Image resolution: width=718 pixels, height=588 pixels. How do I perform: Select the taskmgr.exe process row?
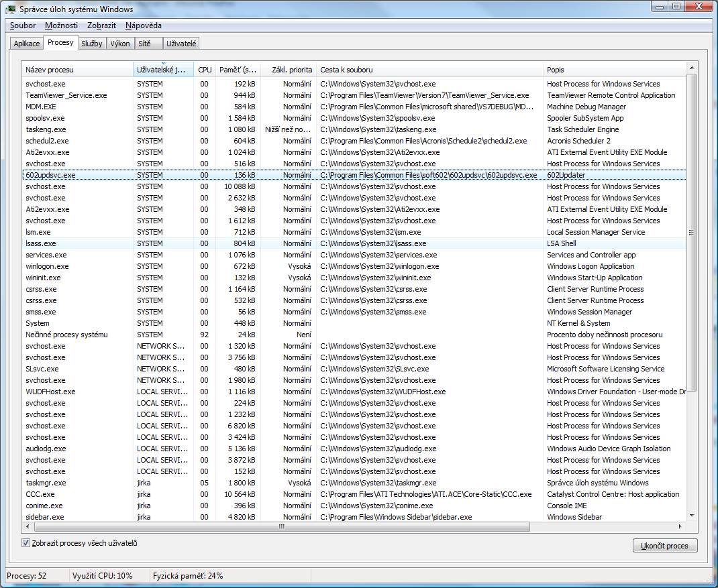click(354, 483)
